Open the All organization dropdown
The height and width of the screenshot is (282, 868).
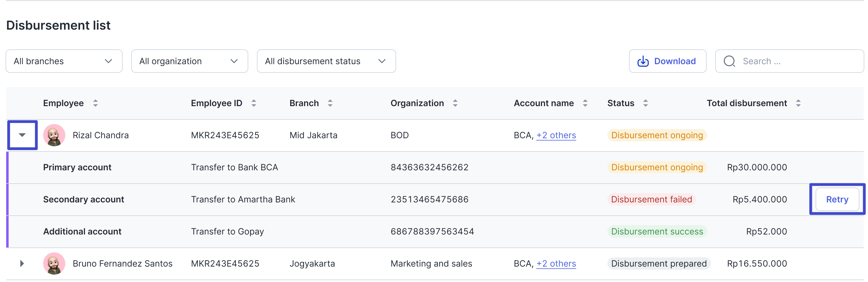189,61
